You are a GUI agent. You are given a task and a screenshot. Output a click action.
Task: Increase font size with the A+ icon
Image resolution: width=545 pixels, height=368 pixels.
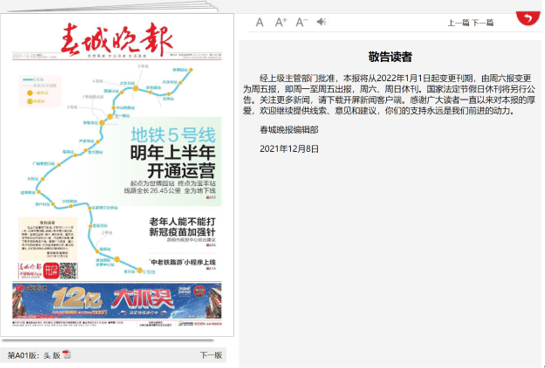[x=280, y=22]
